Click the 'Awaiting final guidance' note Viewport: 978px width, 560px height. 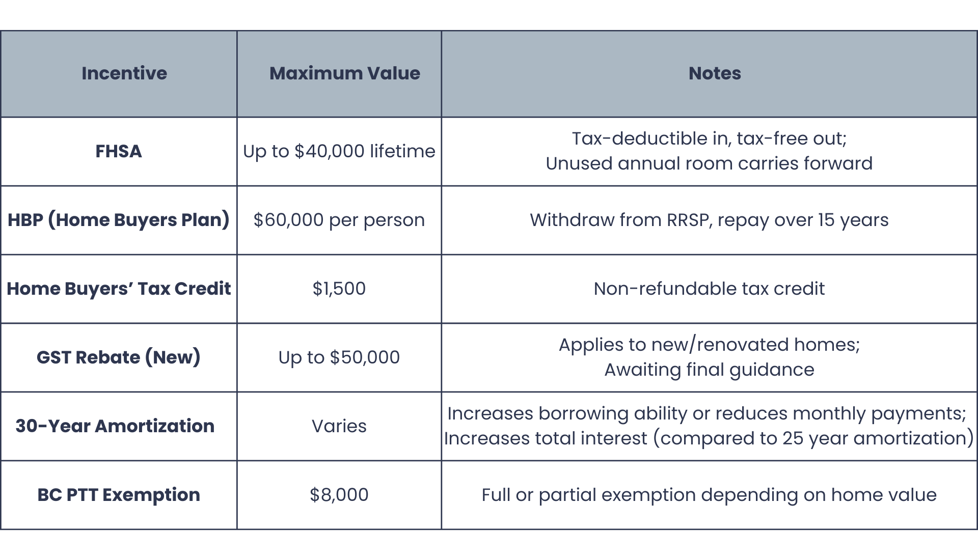[709, 370]
